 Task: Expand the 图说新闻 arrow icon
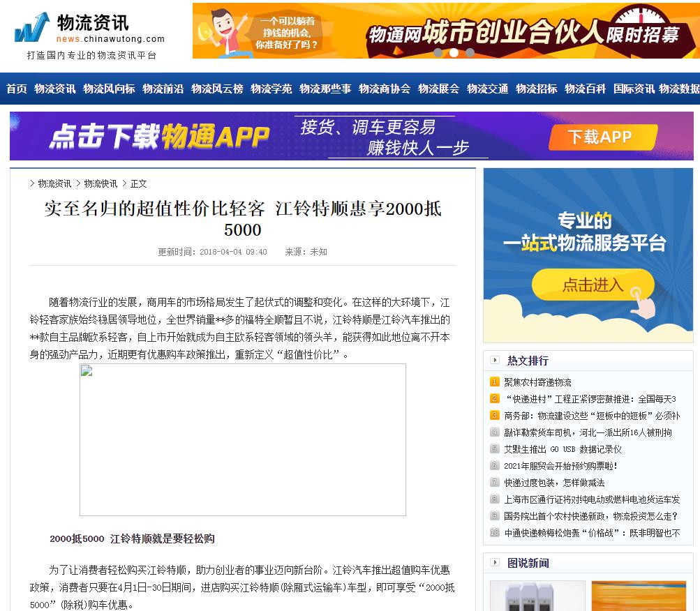click(495, 562)
